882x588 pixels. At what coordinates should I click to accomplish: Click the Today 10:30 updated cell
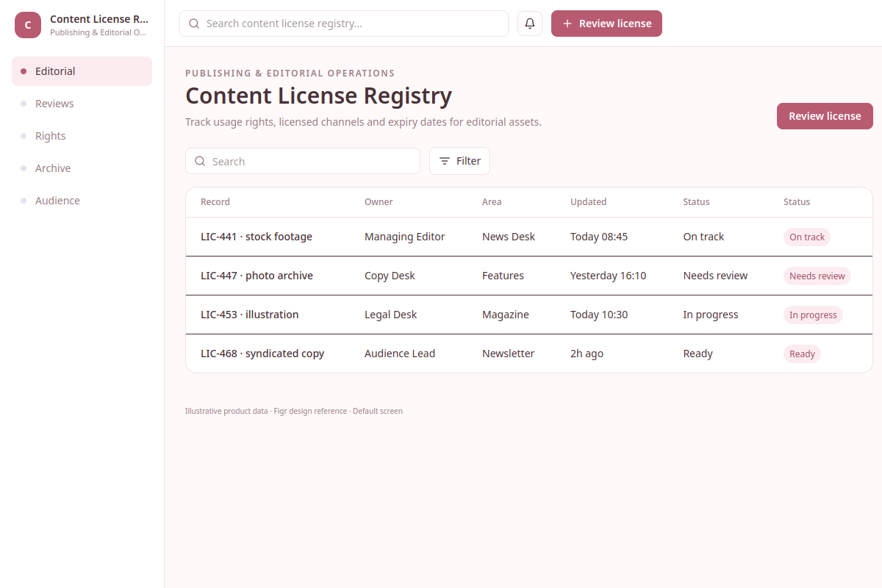click(599, 315)
